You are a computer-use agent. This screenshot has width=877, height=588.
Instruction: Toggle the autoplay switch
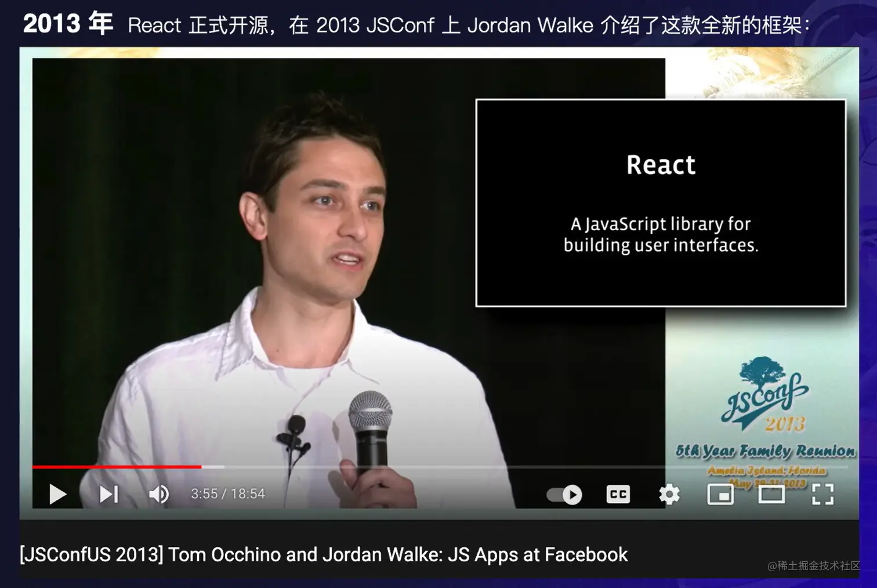tap(564, 495)
